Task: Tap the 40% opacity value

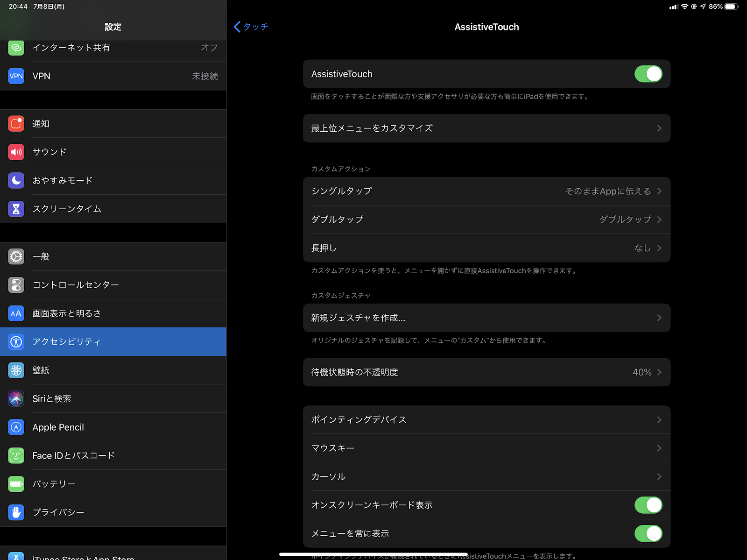Action: pos(642,372)
